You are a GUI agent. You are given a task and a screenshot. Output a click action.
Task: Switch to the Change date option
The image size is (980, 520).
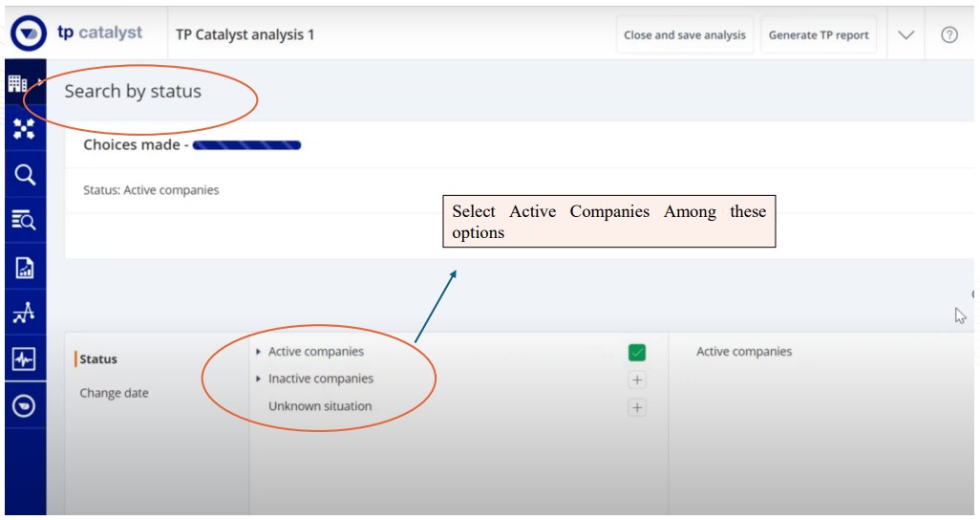point(114,393)
